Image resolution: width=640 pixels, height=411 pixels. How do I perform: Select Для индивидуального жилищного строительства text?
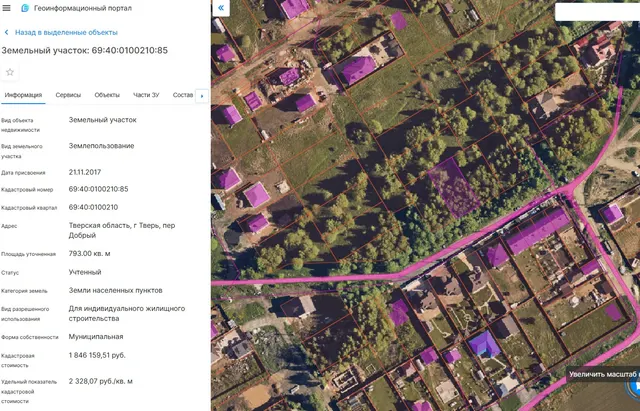click(127, 313)
